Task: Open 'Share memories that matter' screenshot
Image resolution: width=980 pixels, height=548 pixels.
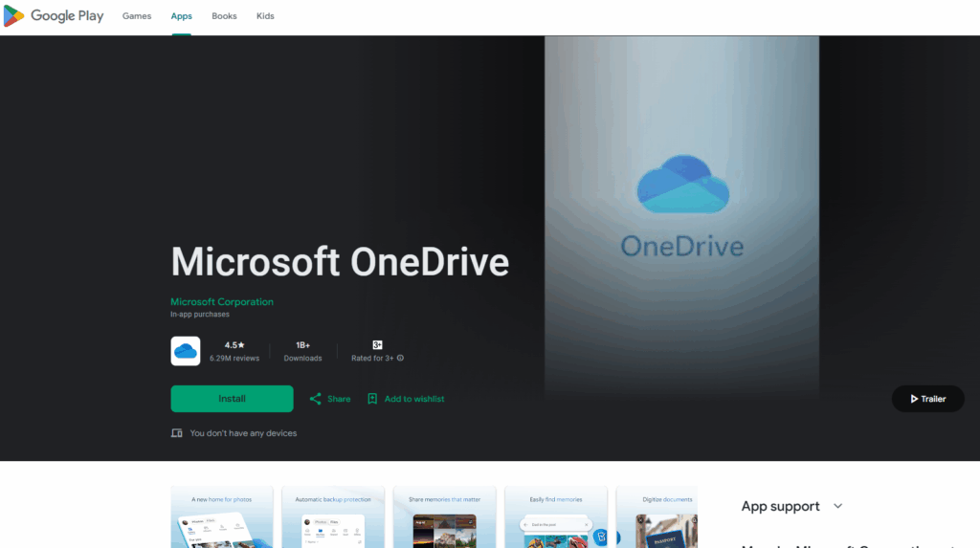Action: (x=444, y=517)
